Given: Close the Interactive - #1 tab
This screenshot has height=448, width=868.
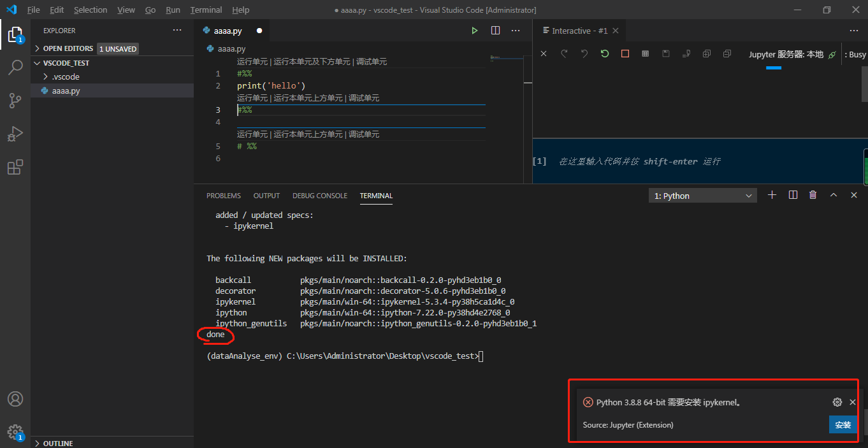Looking at the screenshot, I should pyautogui.click(x=616, y=31).
